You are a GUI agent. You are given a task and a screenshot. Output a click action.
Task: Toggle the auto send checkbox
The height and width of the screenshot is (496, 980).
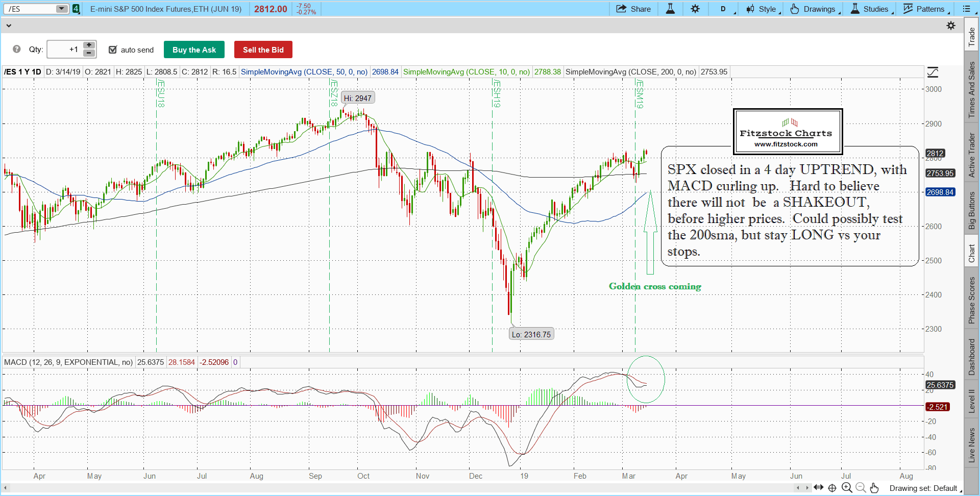(113, 49)
